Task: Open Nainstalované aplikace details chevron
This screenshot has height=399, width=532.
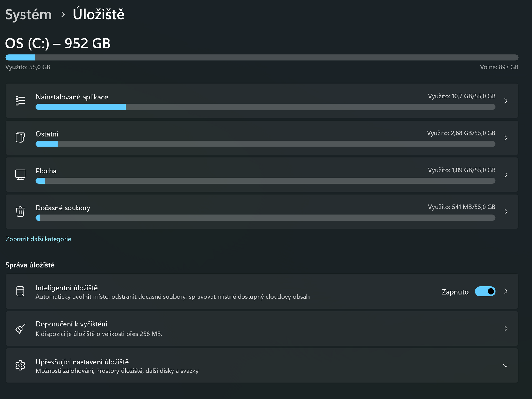Action: coord(505,101)
